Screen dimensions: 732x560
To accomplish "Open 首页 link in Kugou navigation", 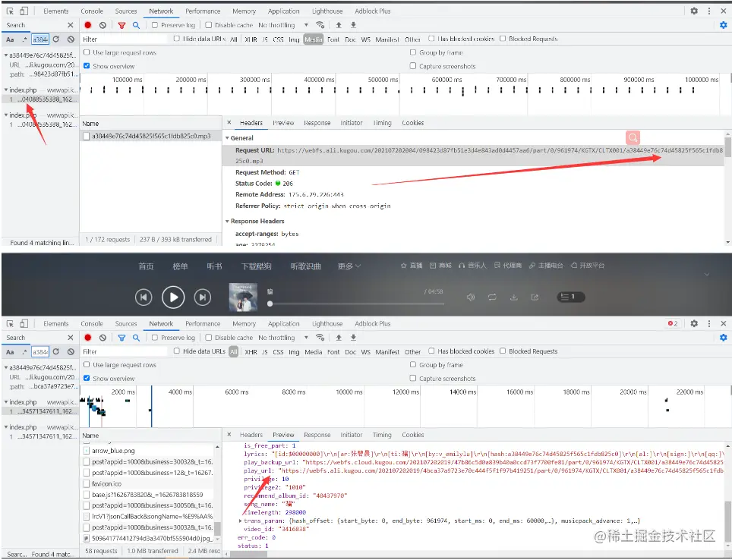I will 146,266.
